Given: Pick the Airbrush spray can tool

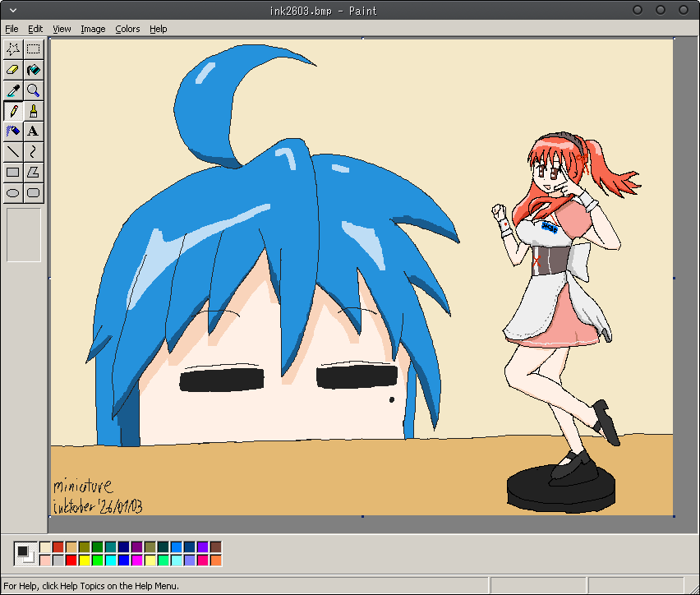Looking at the screenshot, I should click(13, 131).
